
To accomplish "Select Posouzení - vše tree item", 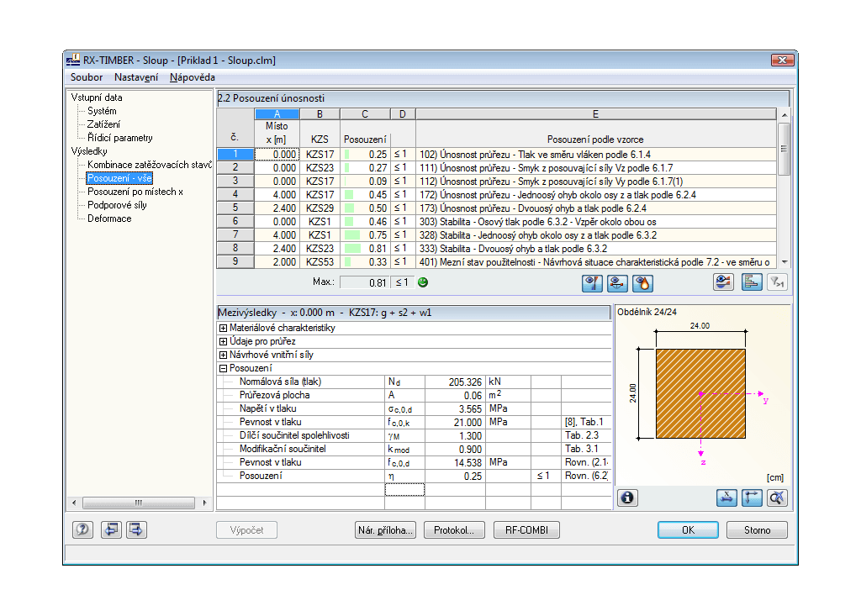I will (x=119, y=178).
